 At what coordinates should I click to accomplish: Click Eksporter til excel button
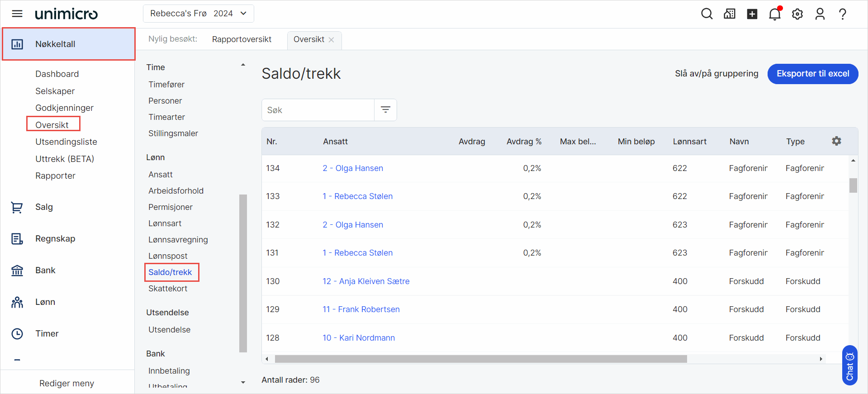(812, 74)
